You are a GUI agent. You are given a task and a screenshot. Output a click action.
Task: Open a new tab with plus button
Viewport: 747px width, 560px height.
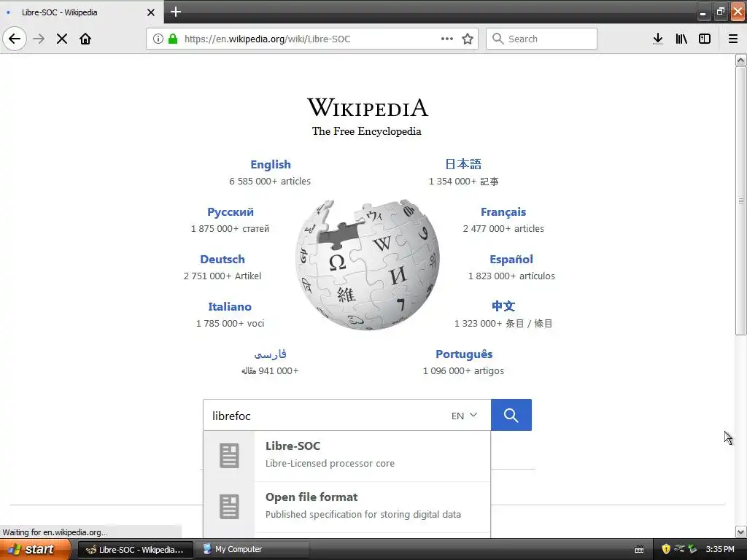[x=176, y=12]
